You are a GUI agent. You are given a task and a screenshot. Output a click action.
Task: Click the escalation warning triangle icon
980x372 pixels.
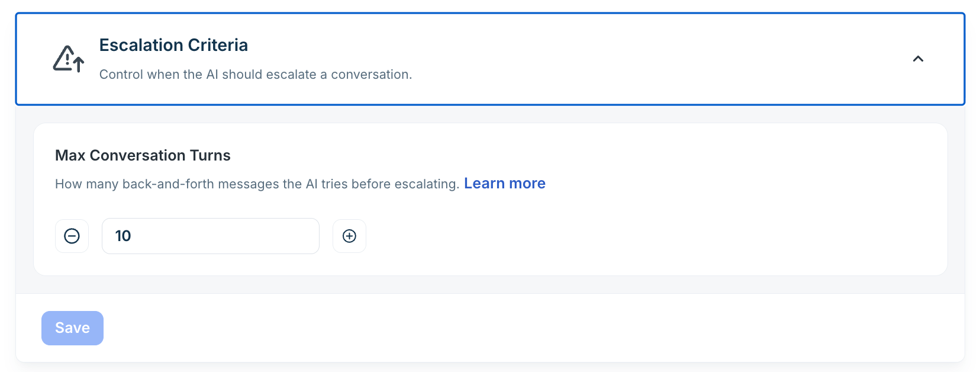[x=69, y=59]
